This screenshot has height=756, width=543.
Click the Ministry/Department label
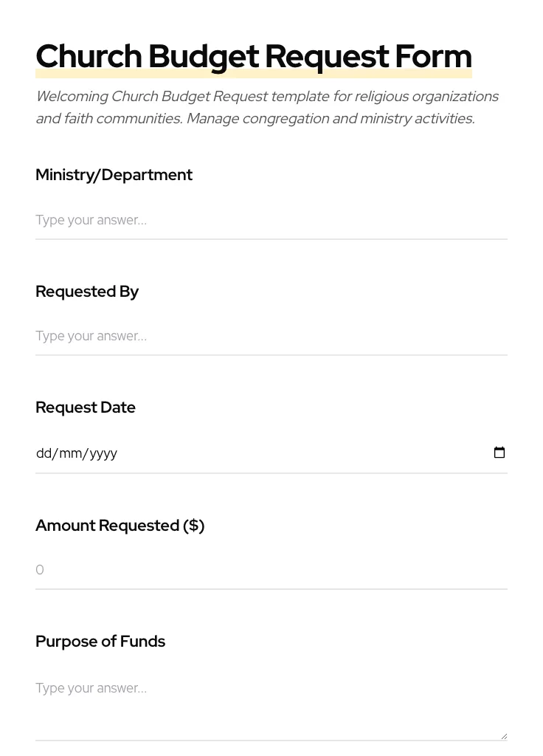tap(114, 175)
